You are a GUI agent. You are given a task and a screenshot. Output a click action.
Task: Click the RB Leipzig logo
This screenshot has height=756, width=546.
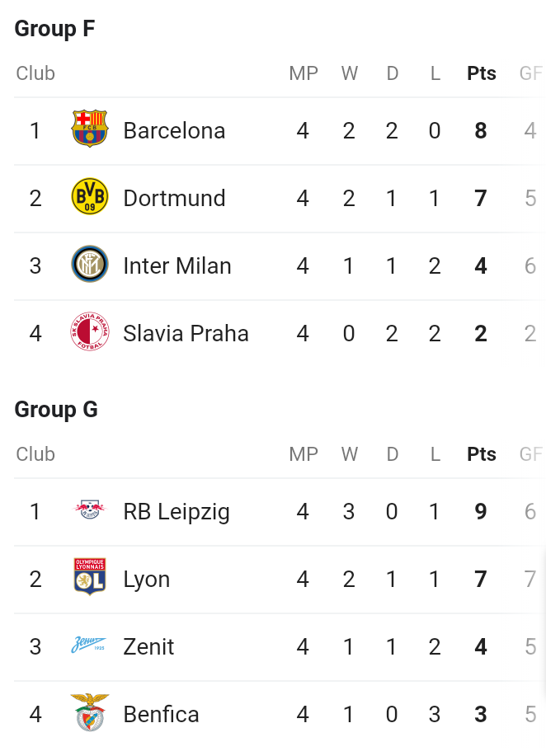coord(90,509)
